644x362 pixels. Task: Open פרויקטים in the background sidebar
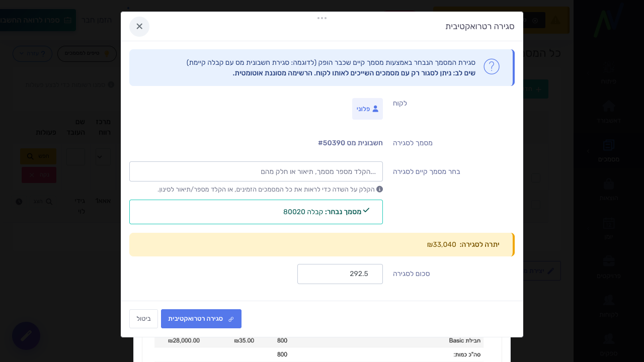(609, 268)
